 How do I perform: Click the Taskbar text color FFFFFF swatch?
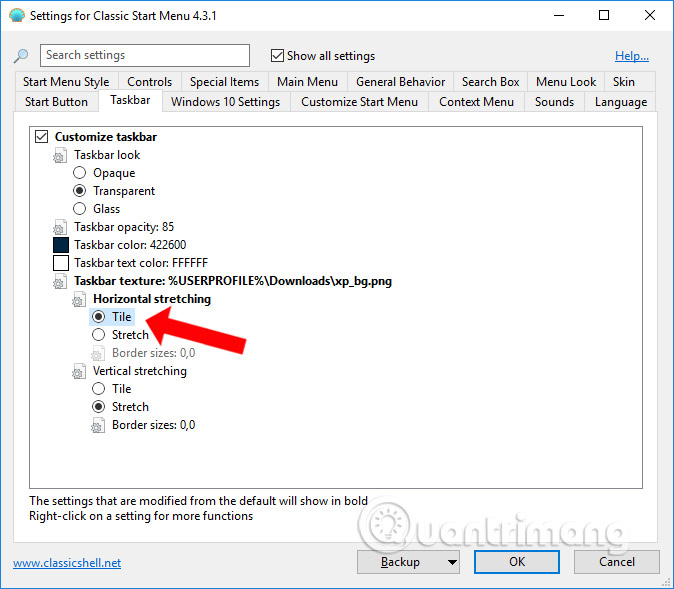pyautogui.click(x=61, y=263)
